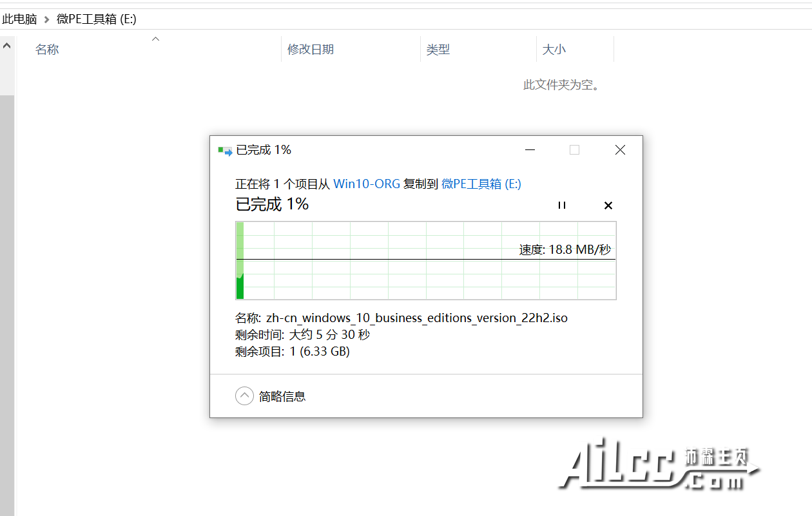Viewport: 812px width, 516px height.
Task: Sort files by 大小 column
Action: pyautogui.click(x=554, y=50)
